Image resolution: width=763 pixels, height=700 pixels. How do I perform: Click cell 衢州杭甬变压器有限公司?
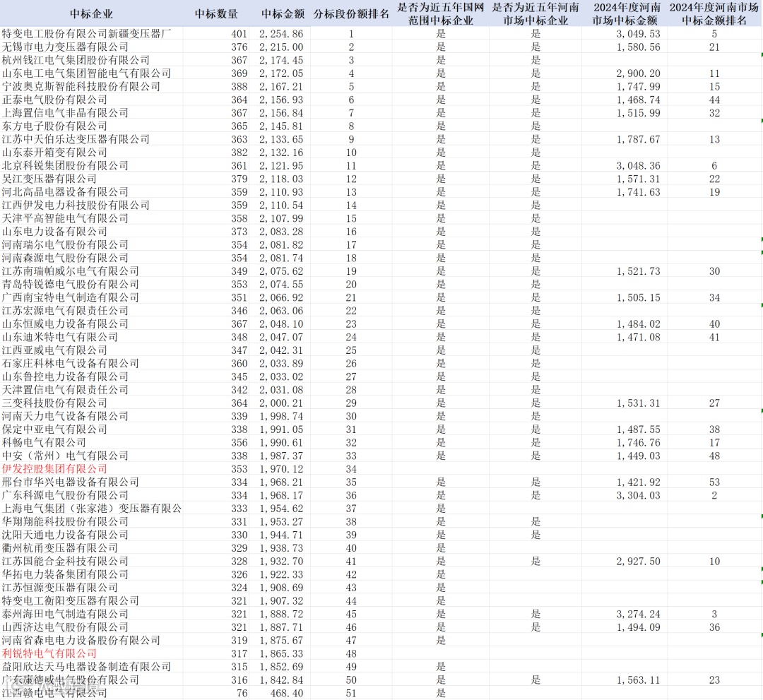pos(59,547)
